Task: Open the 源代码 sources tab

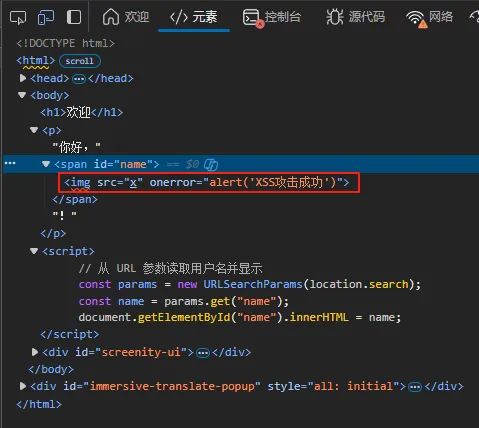Action: point(355,17)
